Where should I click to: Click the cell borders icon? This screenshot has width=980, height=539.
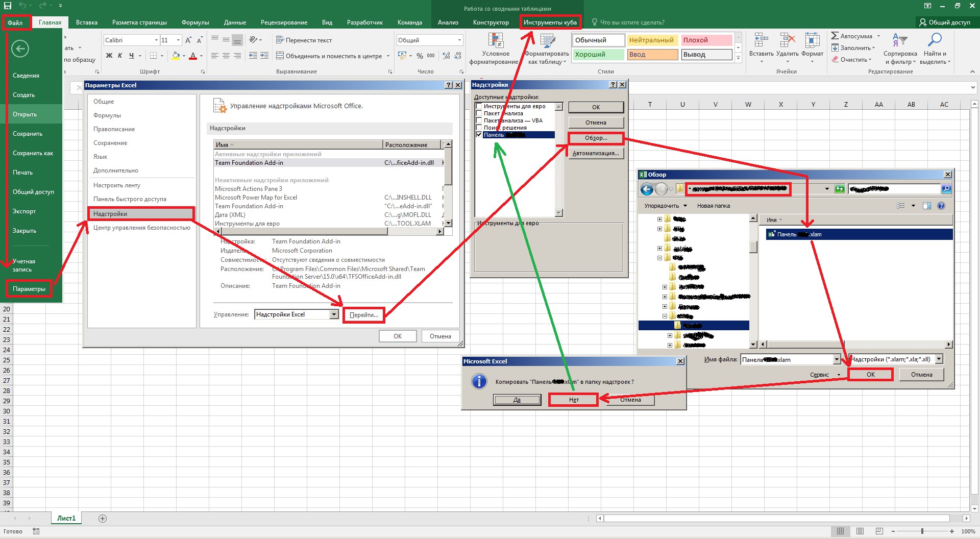point(153,56)
